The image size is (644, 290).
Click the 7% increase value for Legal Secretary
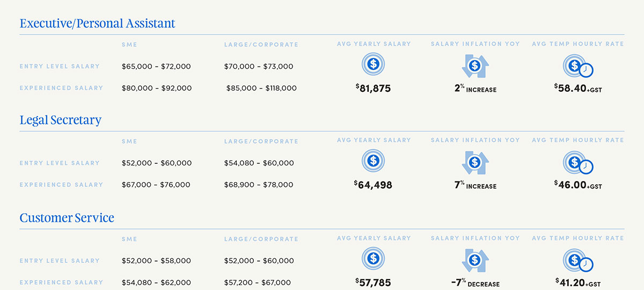475,186
